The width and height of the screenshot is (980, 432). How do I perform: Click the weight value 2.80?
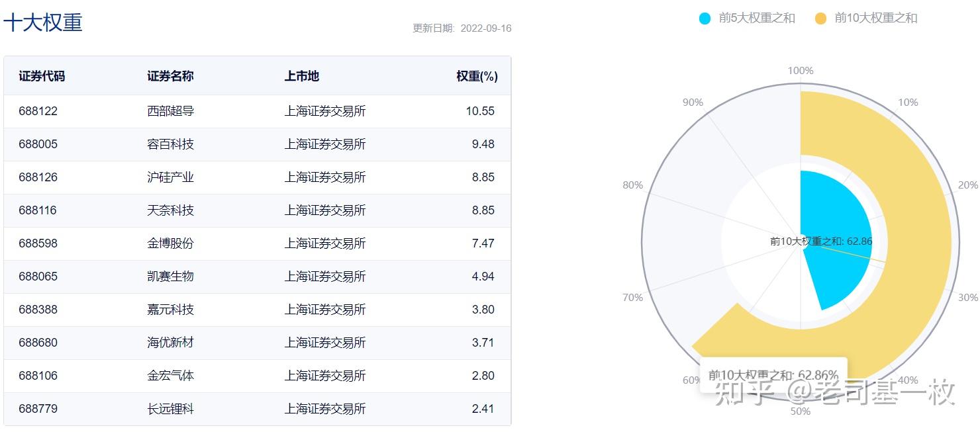[483, 376]
